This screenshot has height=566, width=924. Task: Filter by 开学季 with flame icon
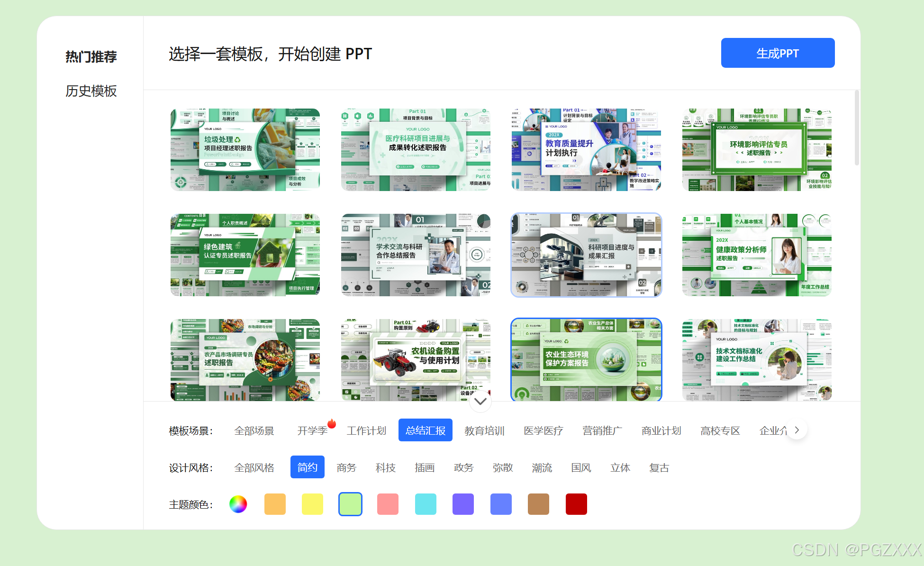312,430
